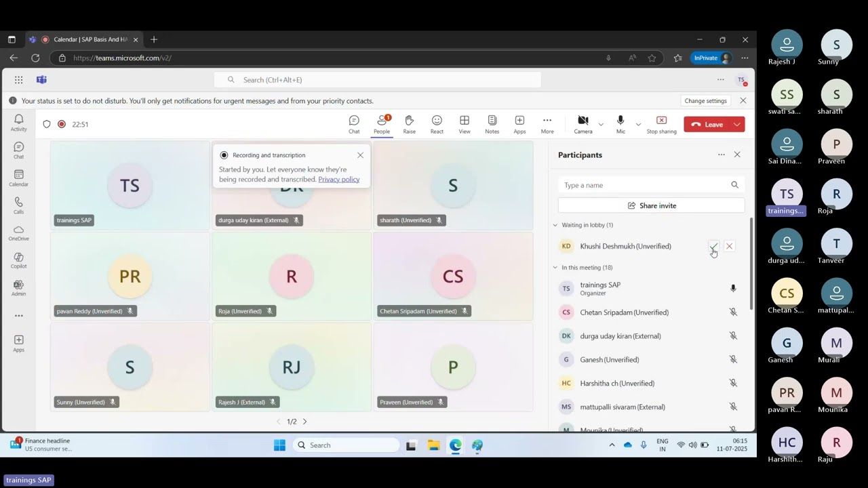
Task: Open File Explorer from the taskbar
Action: pos(433,445)
